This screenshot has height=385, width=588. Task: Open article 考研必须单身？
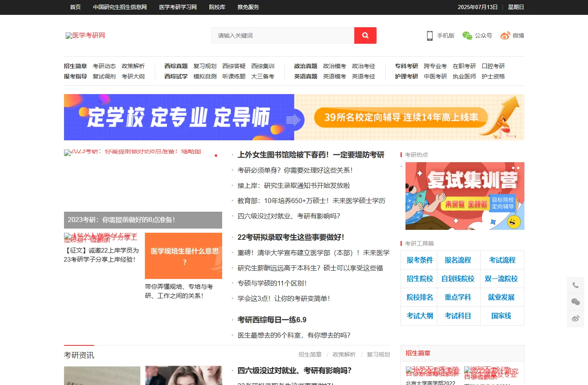295,170
